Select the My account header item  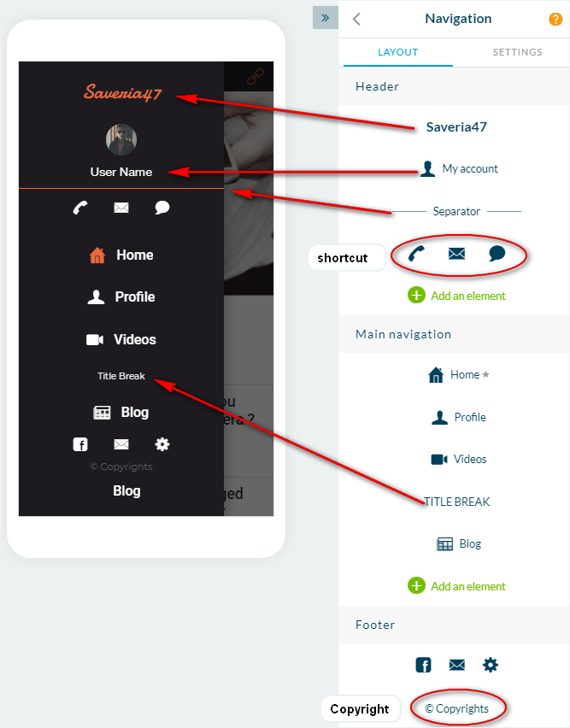pos(459,168)
